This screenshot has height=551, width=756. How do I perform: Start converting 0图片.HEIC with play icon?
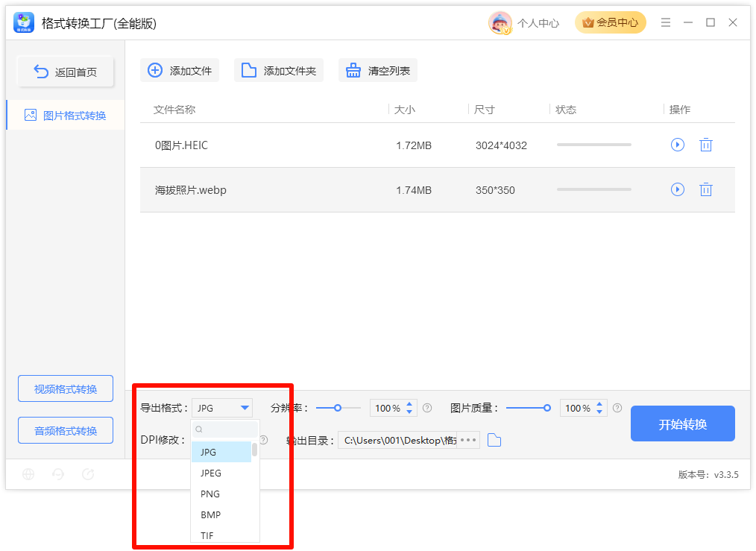678,145
